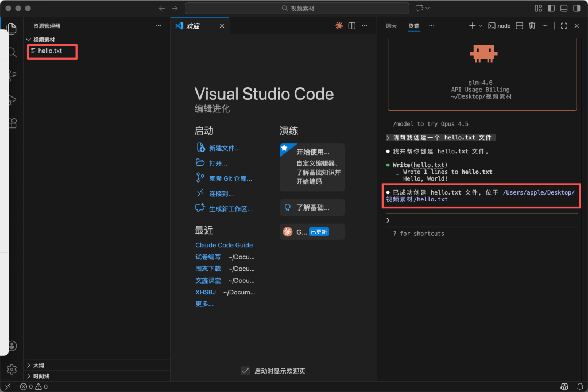Open the Manage gear in activity bar
588x392 pixels.
[11, 369]
